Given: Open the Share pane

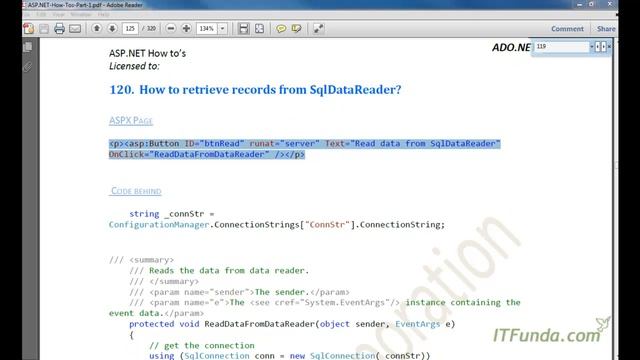Looking at the screenshot, I should pos(606,29).
